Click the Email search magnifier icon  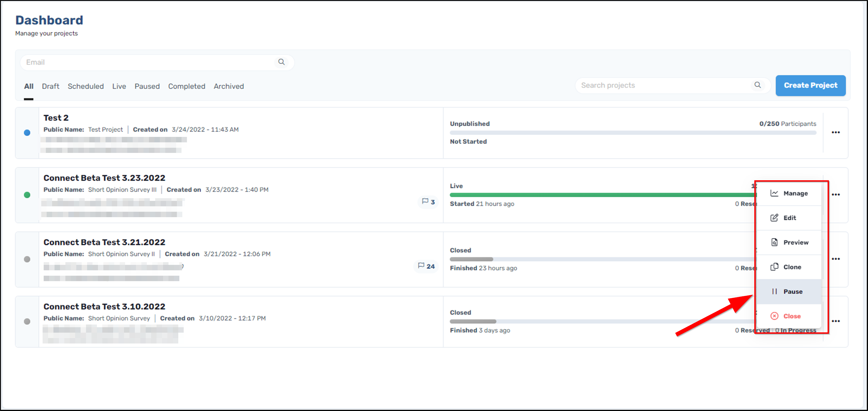[281, 62]
